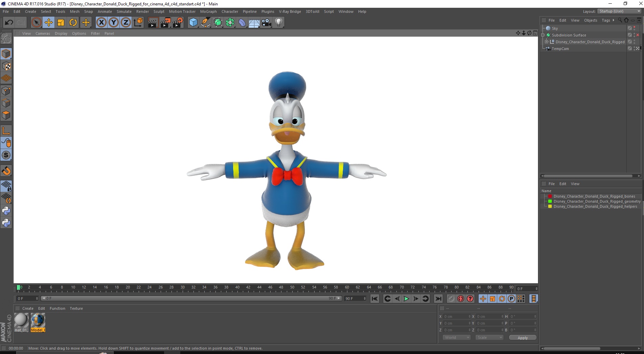Open the array/modeling objects icon

[230, 23]
